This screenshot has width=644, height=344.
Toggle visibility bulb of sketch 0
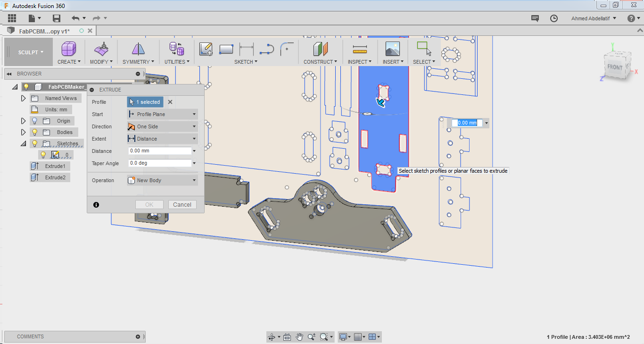(43, 155)
